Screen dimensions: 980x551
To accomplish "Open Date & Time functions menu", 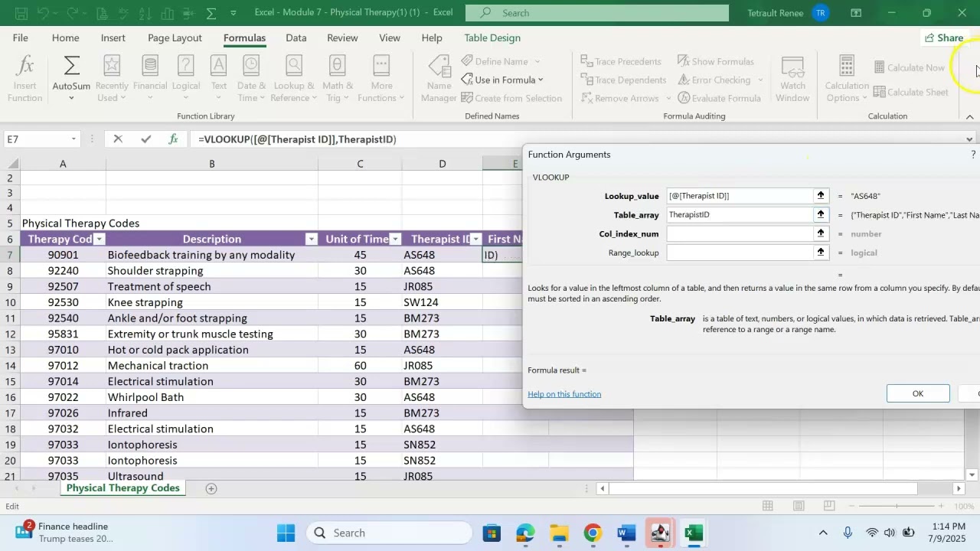I will click(x=251, y=79).
